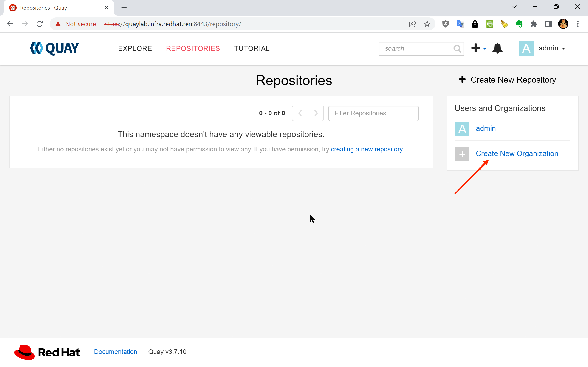
Task: Click the notifications bell icon
Action: pos(497,48)
